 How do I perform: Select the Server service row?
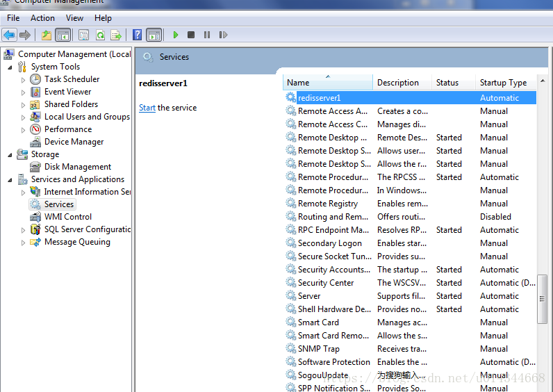tap(410, 296)
